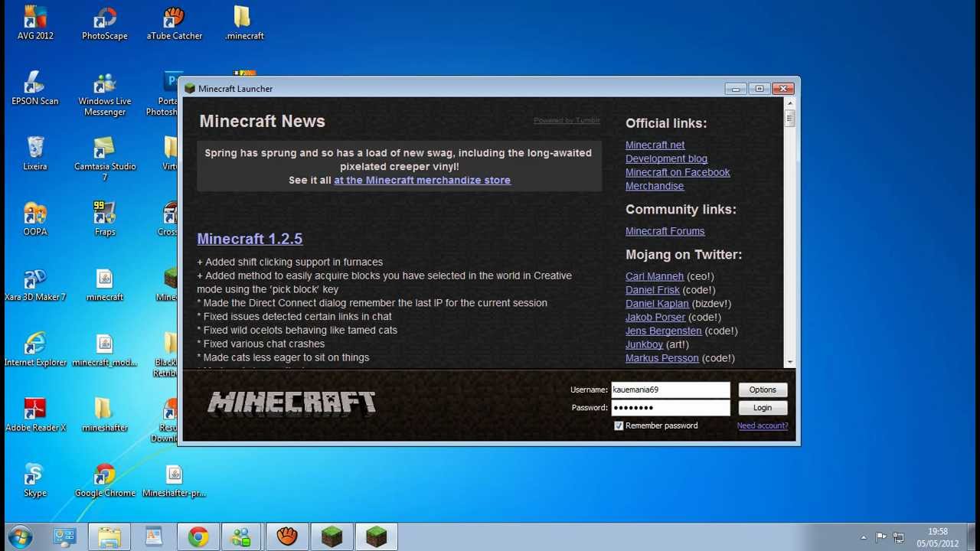Screen dimensions: 980x551
Task: Open the AVG 2012 desktop icon
Action: click(35, 23)
